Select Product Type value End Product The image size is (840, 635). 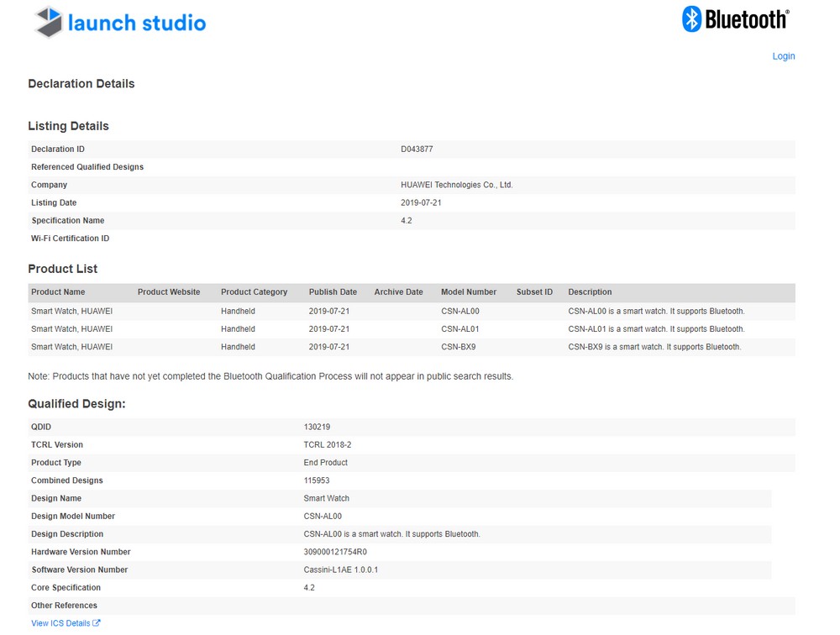click(325, 463)
